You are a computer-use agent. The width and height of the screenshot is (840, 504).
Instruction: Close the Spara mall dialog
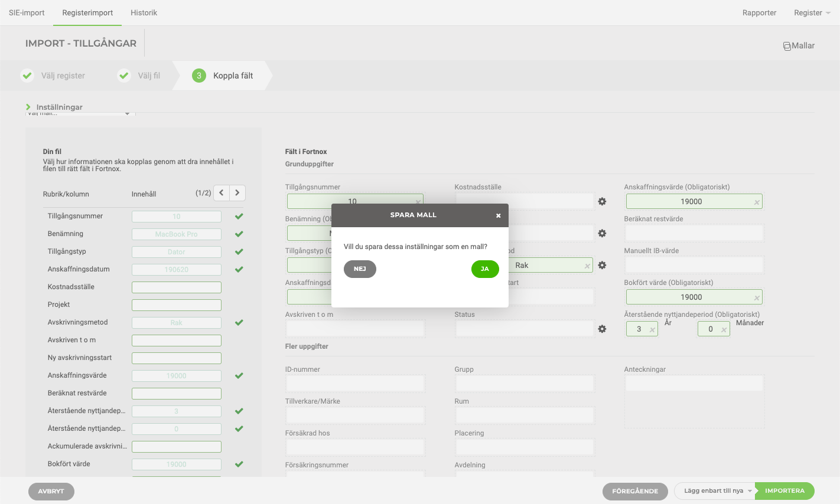pos(498,215)
